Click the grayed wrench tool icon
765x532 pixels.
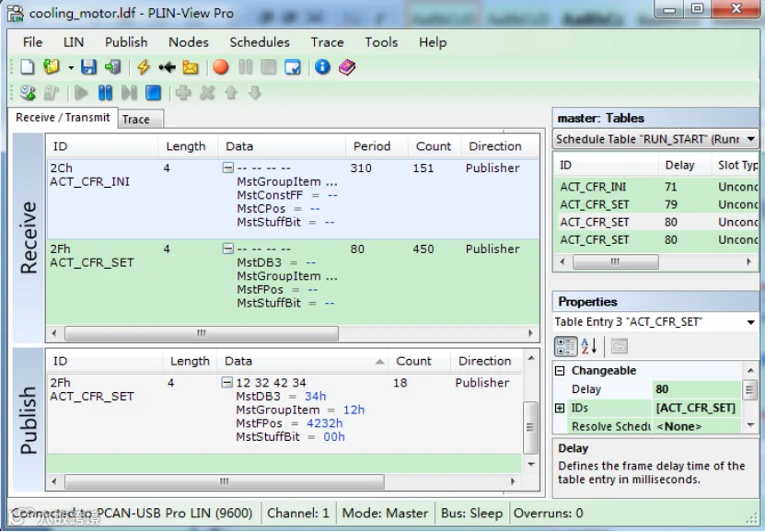[52, 93]
